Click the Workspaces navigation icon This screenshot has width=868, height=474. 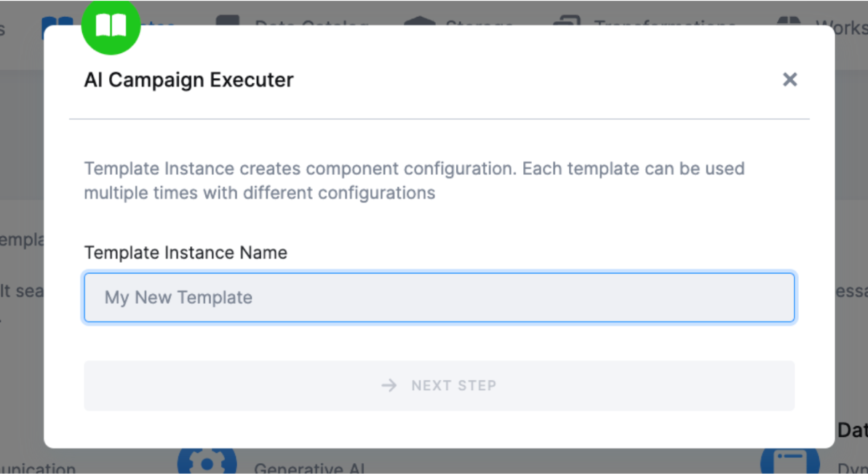(x=789, y=20)
